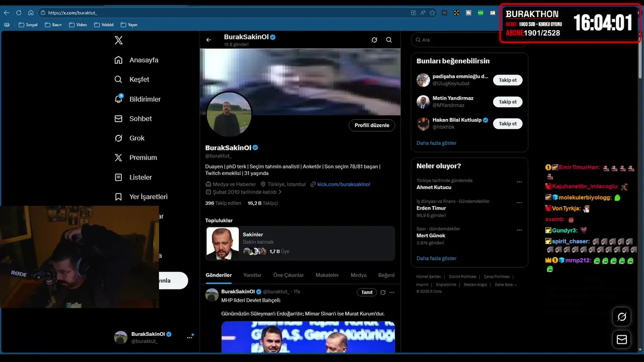Switch to the Medya tab

(359, 275)
